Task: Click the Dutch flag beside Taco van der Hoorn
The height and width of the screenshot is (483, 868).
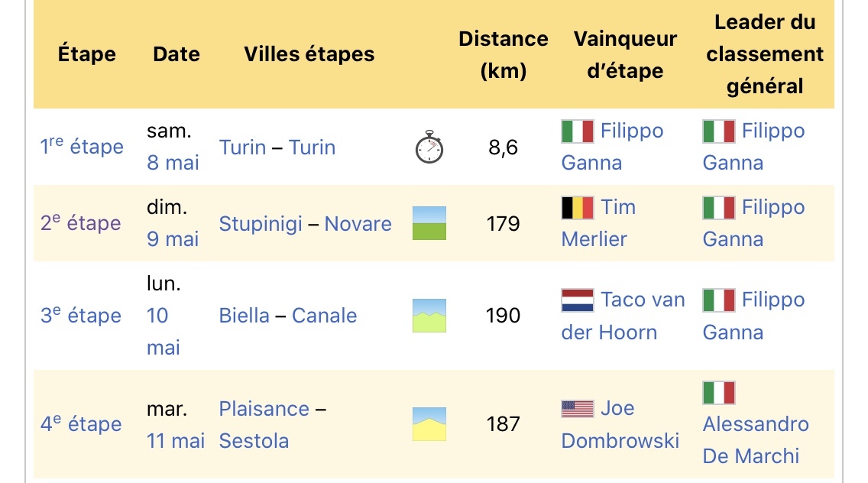Action: 578,300
